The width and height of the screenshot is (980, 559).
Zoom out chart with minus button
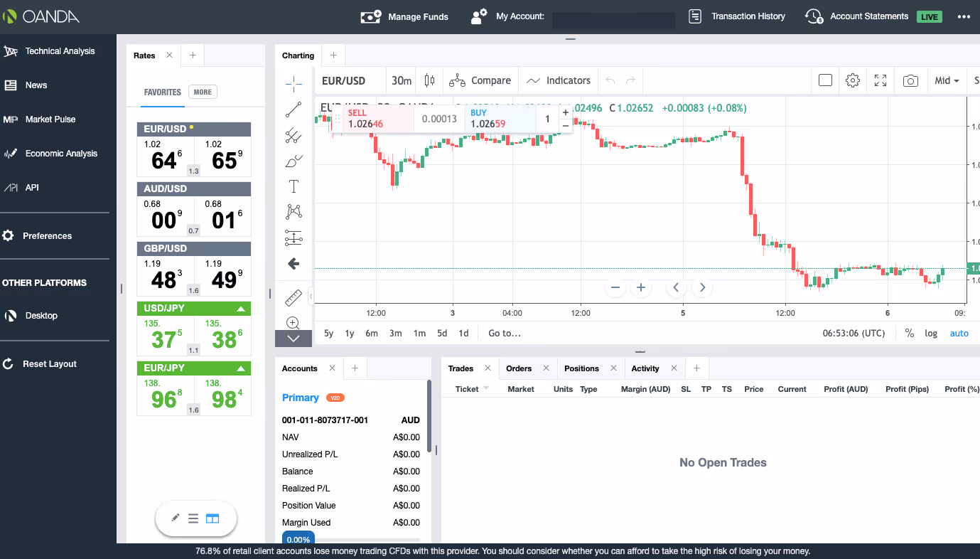615,287
